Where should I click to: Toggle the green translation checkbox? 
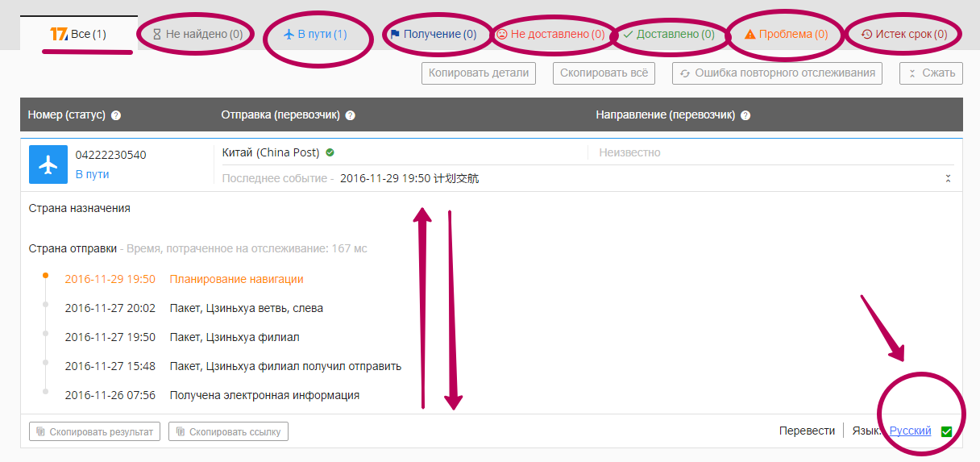pyautogui.click(x=947, y=431)
